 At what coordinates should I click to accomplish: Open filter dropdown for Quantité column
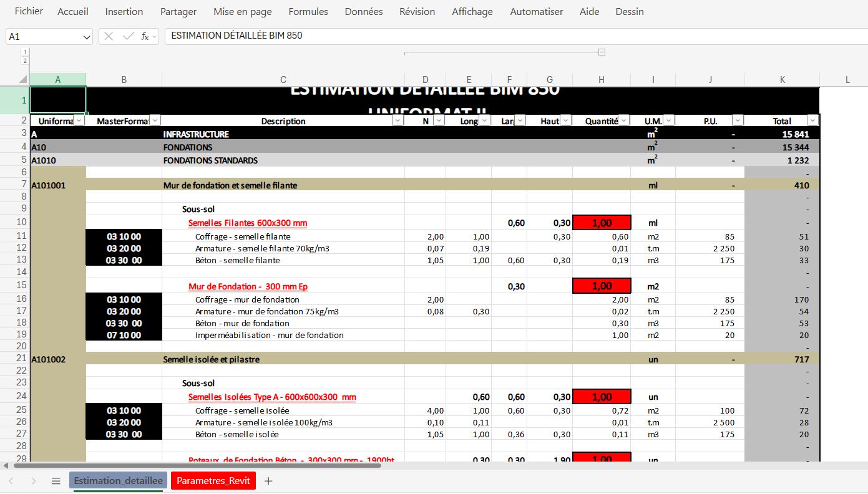(623, 120)
